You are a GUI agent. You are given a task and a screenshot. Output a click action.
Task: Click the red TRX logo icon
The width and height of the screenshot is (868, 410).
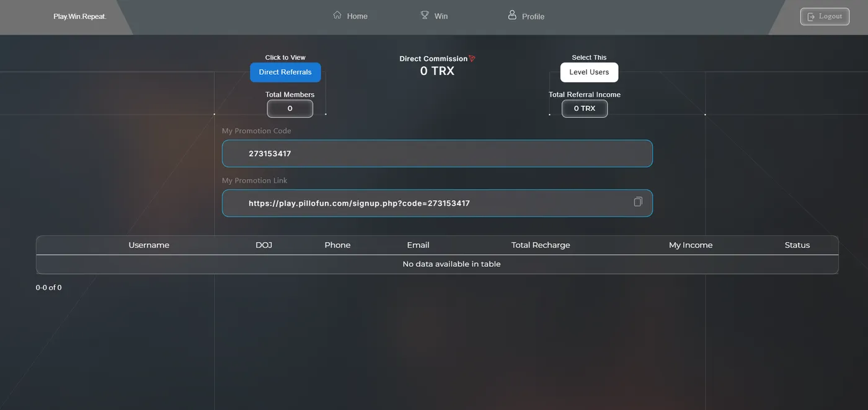coord(472,59)
